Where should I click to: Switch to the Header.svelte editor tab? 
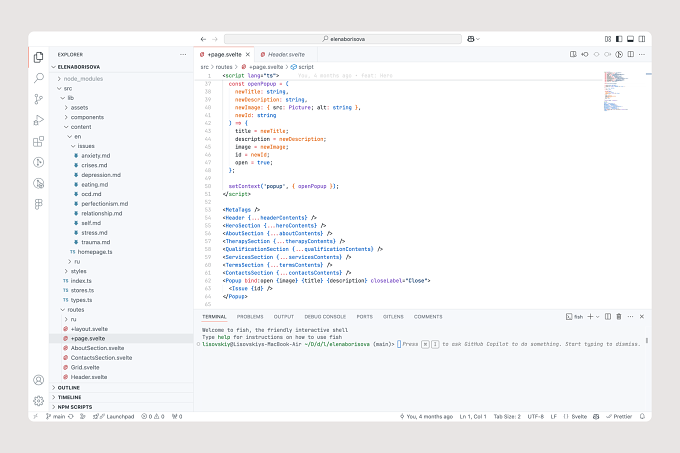pyautogui.click(x=286, y=55)
